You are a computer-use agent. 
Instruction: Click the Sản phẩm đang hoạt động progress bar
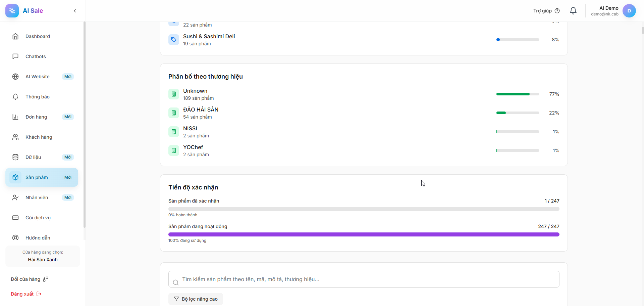[x=364, y=234]
